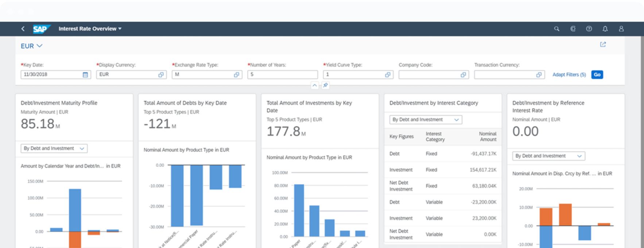Open By Debt and Investment dropdown in Maturity Profile
The image size is (644, 248).
(54, 148)
